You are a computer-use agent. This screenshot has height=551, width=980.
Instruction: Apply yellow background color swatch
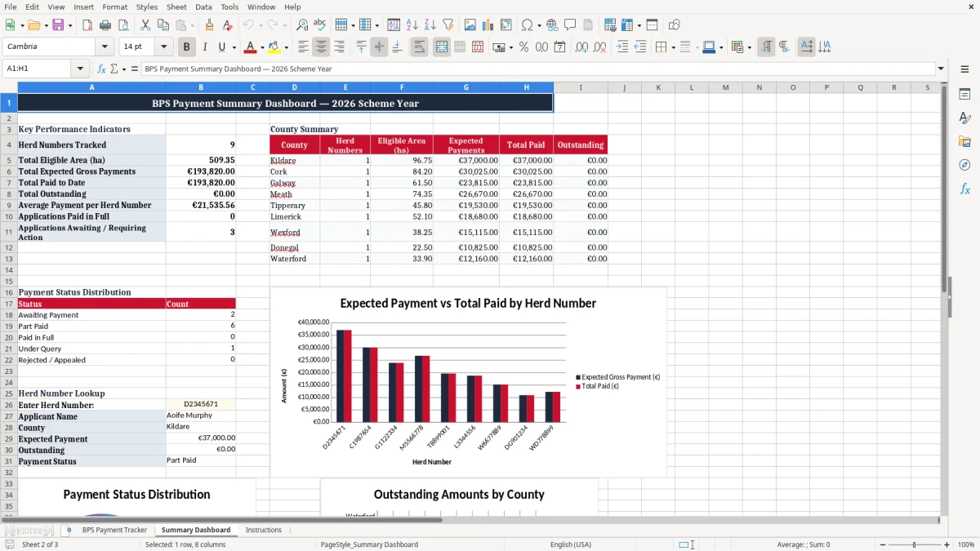pyautogui.click(x=274, y=47)
